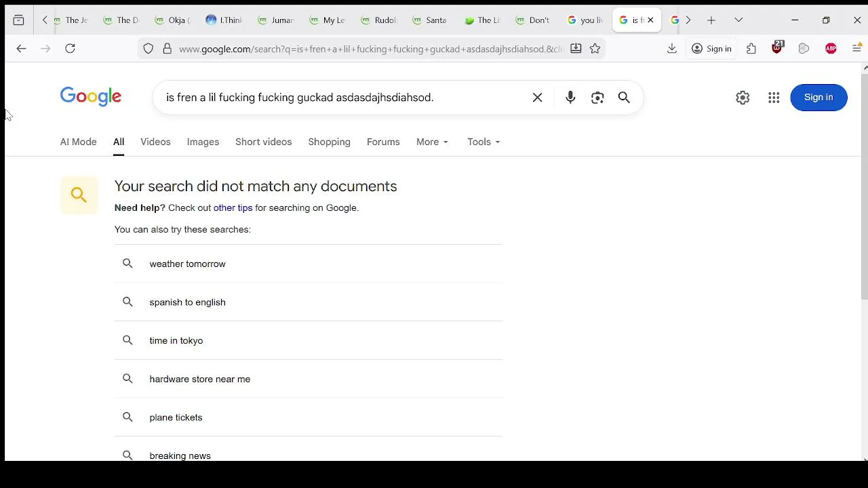Click the blue Sign in button
This screenshot has height=488, width=868.
818,98
